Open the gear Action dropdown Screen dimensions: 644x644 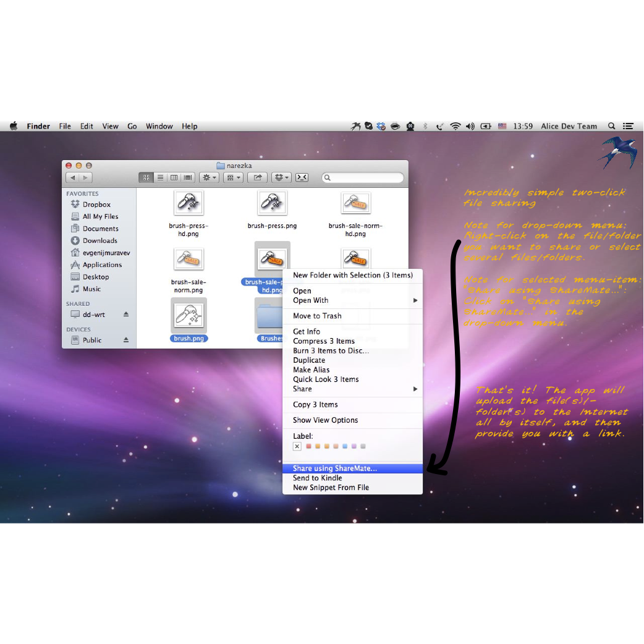(209, 177)
